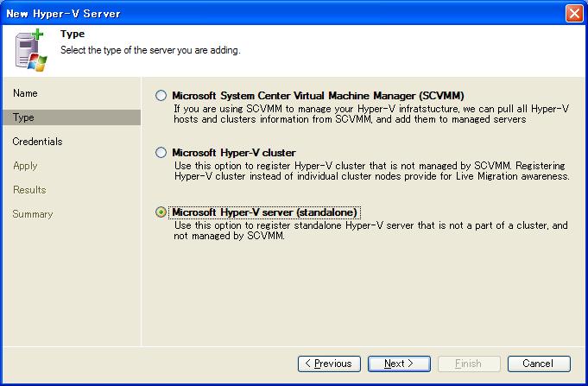
Task: Open the Credentials wizard step
Action: pyautogui.click(x=37, y=142)
